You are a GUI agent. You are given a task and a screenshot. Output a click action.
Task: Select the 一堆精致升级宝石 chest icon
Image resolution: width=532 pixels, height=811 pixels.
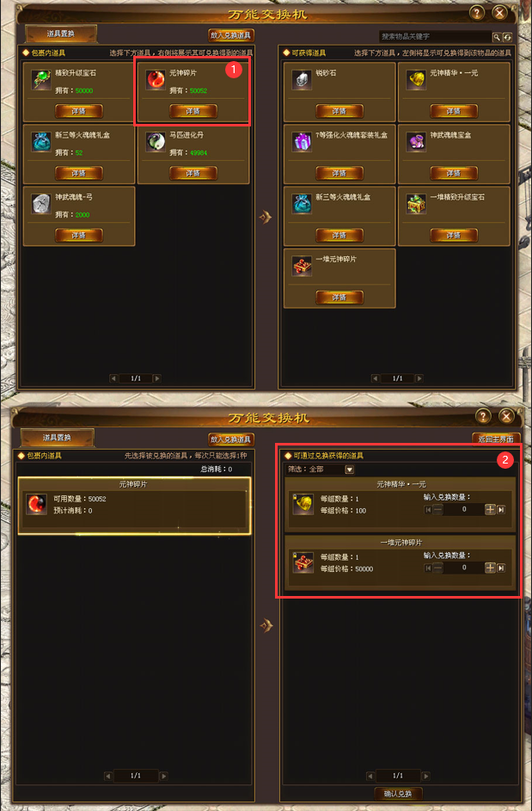click(416, 204)
